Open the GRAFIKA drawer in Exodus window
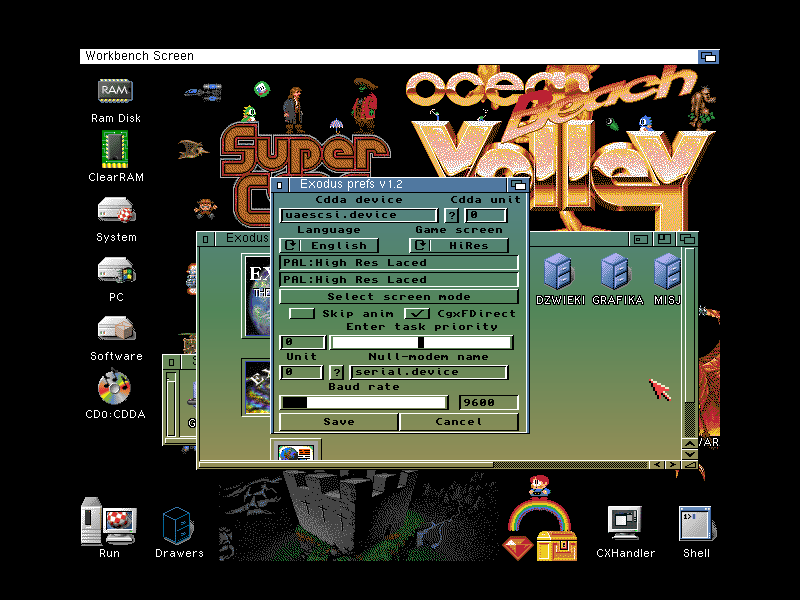 616,271
